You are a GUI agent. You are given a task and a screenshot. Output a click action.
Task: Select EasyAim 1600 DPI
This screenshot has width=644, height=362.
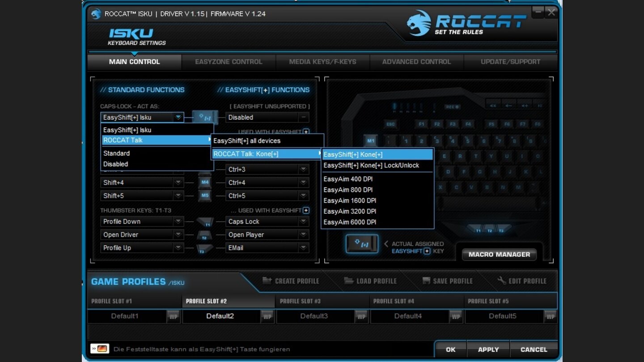tap(377, 201)
